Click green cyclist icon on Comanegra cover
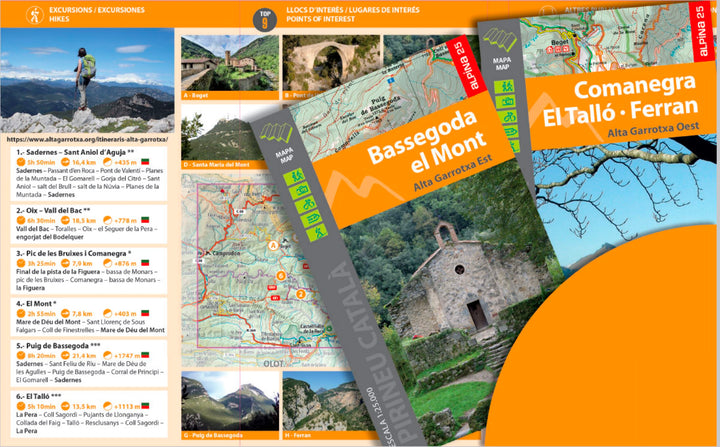Screen dimensions: 720x447 pos(509,117)
